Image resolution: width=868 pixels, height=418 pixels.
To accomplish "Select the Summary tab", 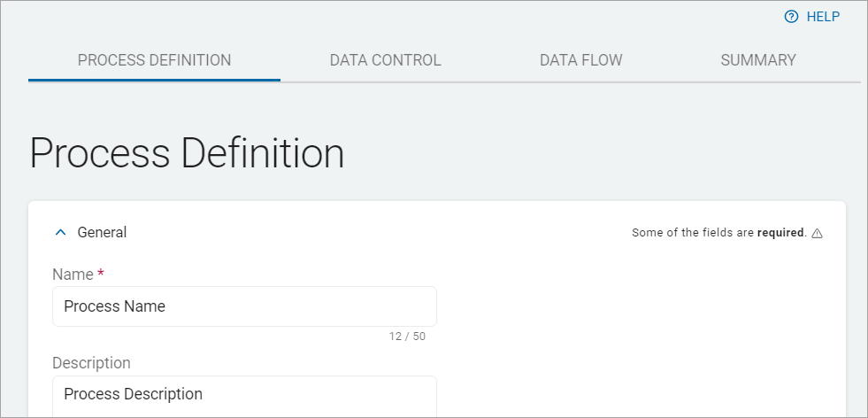I will point(757,60).
